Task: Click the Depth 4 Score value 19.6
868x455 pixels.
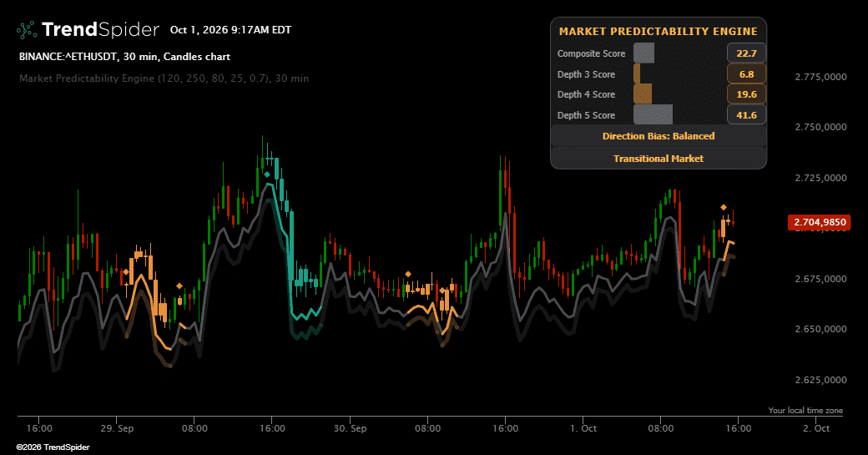Action: coord(746,94)
